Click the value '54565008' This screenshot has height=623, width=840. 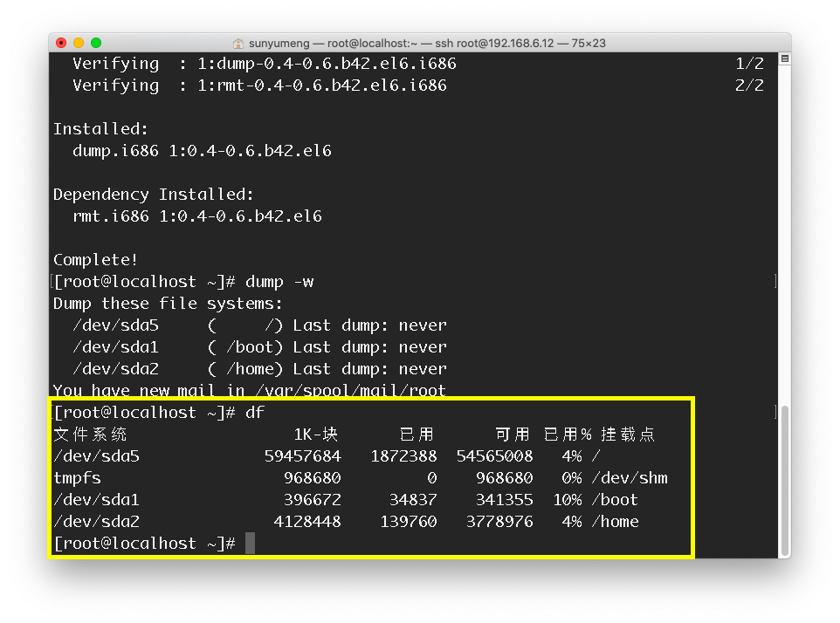pos(495,456)
